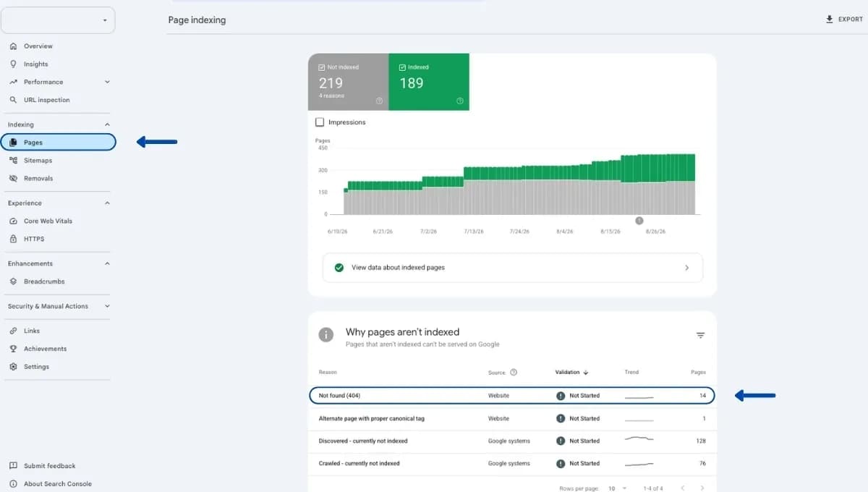This screenshot has width=868, height=492.
Task: Click View data about indexed pages
Action: 512,268
